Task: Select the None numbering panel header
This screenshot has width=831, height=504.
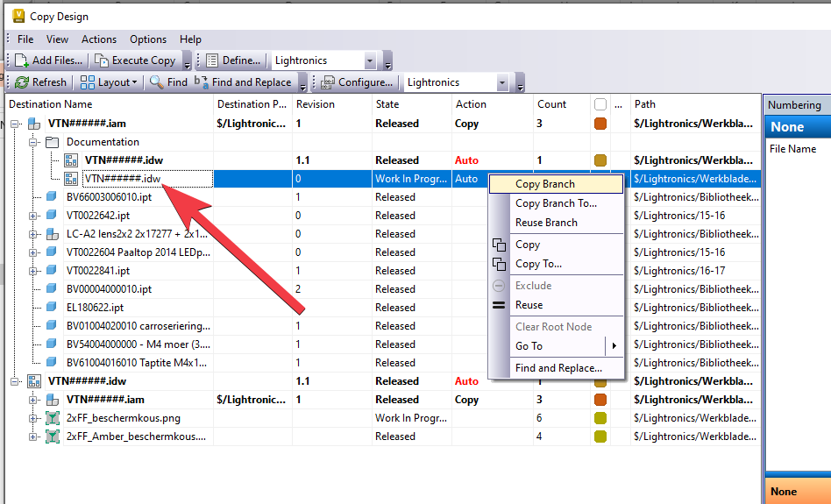Action: [x=799, y=127]
